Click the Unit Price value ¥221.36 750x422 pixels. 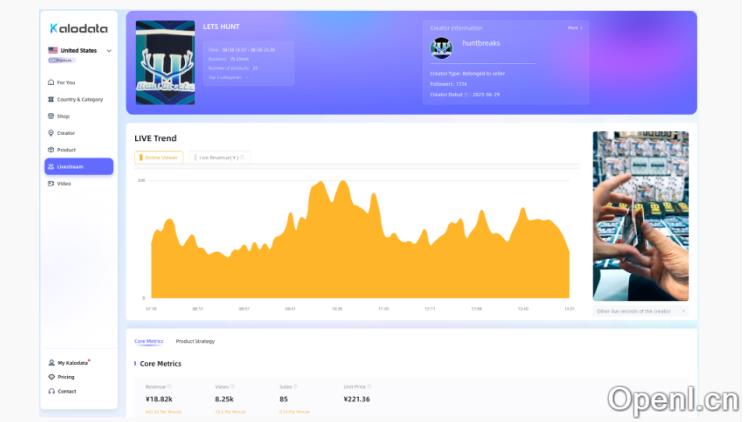click(x=357, y=399)
